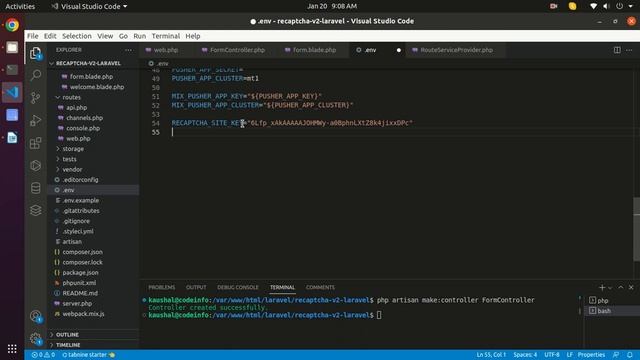This screenshot has width=640, height=360.
Task: Switch to the DEBUG CONSOLE tab
Action: click(x=238, y=287)
